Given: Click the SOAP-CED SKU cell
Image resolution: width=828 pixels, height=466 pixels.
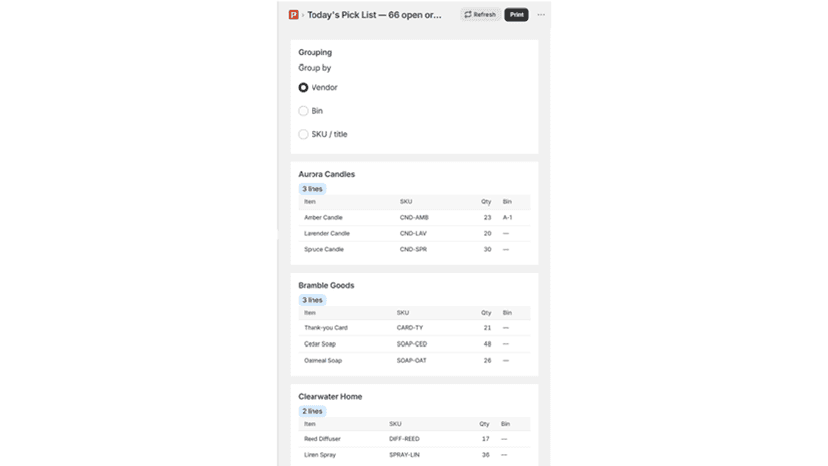Looking at the screenshot, I should point(412,344).
